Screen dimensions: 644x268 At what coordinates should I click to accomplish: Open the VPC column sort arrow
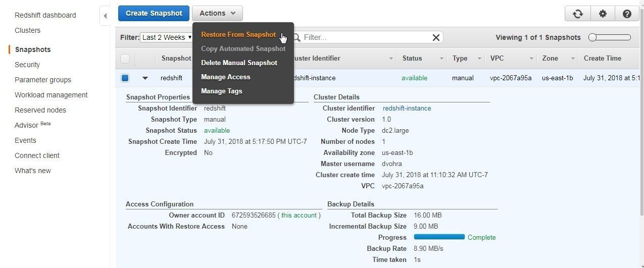[x=531, y=59]
